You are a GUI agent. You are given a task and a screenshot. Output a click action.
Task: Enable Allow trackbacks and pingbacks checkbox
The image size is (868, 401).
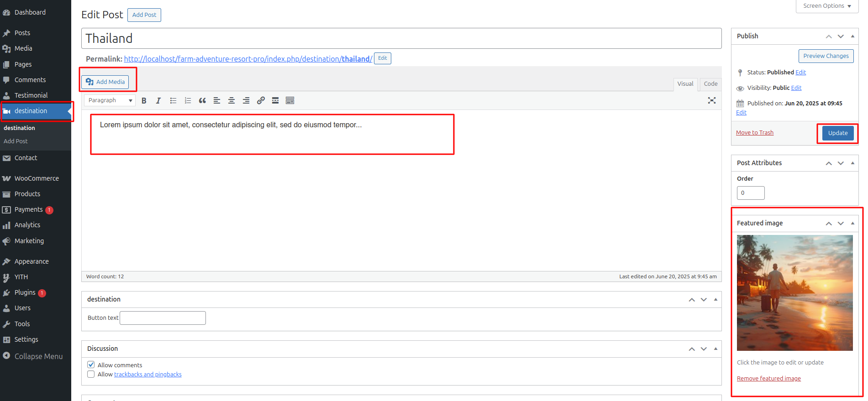point(91,374)
